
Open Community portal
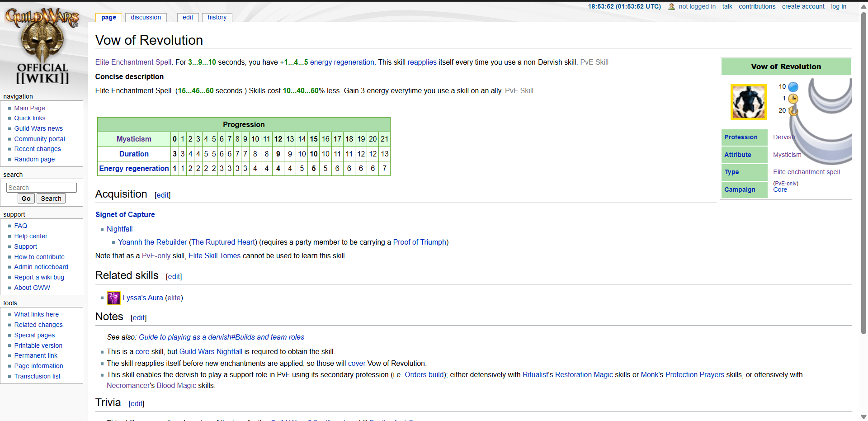click(39, 139)
